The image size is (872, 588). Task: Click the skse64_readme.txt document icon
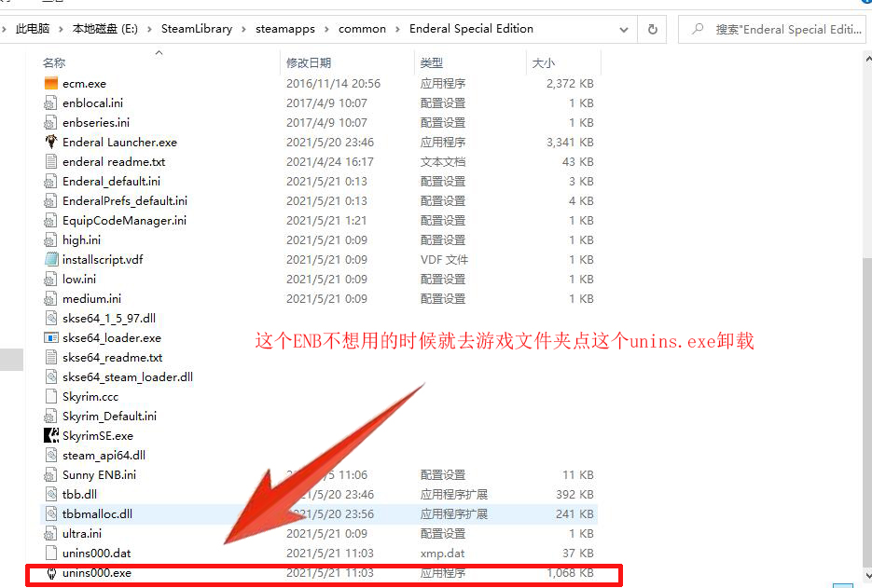(x=50, y=357)
